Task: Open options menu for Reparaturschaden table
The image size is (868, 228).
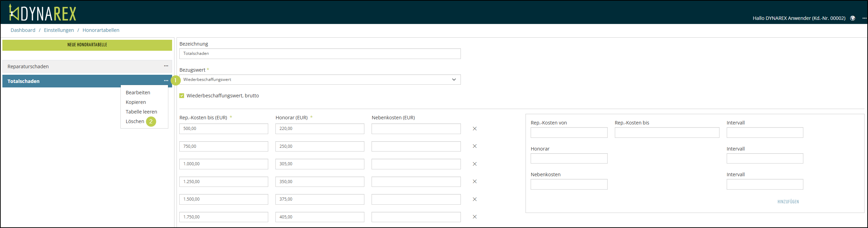Action: pos(166,66)
